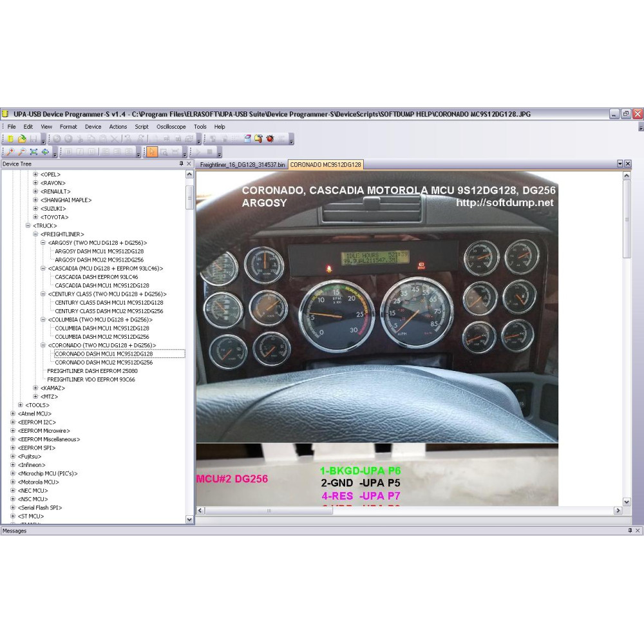Click the Undo toolbar icon
This screenshot has width=644, height=644.
coord(57,139)
